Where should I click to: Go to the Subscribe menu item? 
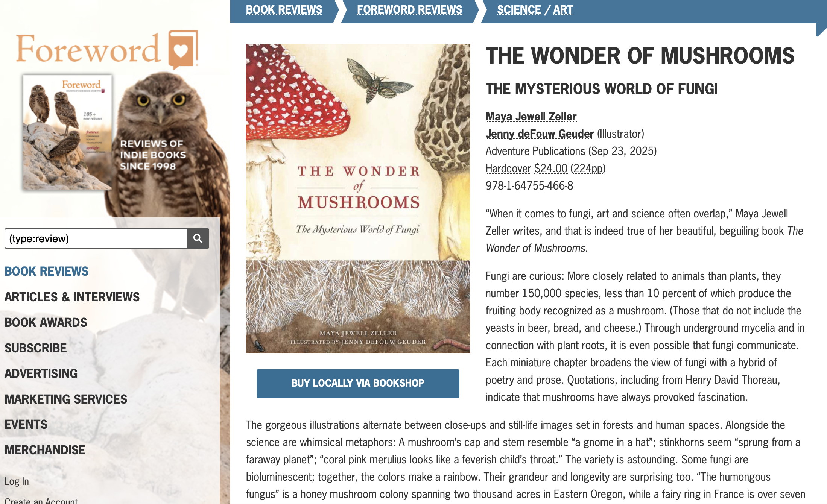point(35,348)
